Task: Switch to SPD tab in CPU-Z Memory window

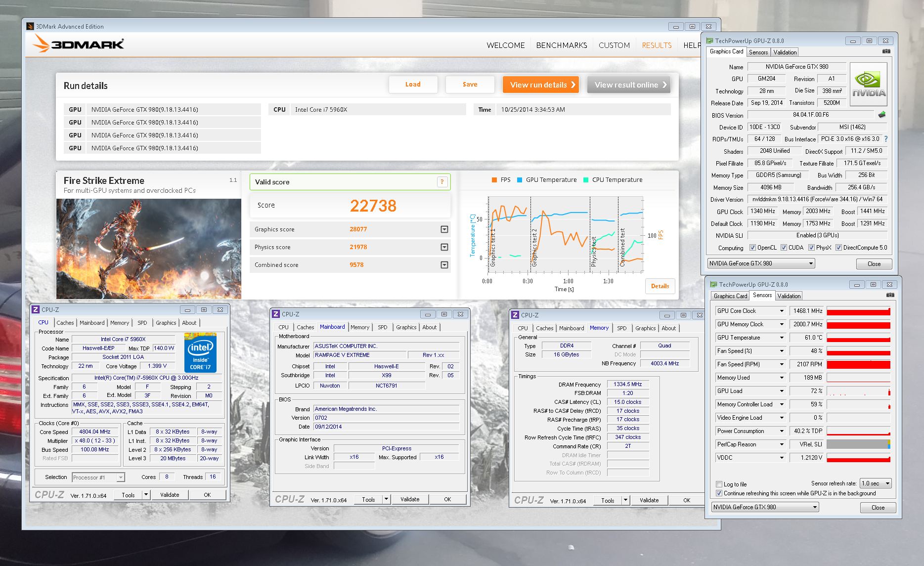Action: [x=621, y=328]
